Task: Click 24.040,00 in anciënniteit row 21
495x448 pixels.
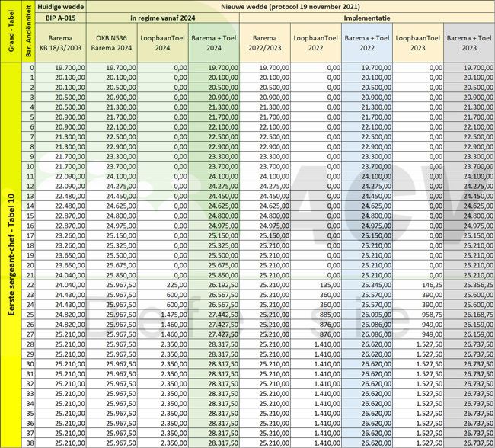Action: pyautogui.click(x=61, y=275)
